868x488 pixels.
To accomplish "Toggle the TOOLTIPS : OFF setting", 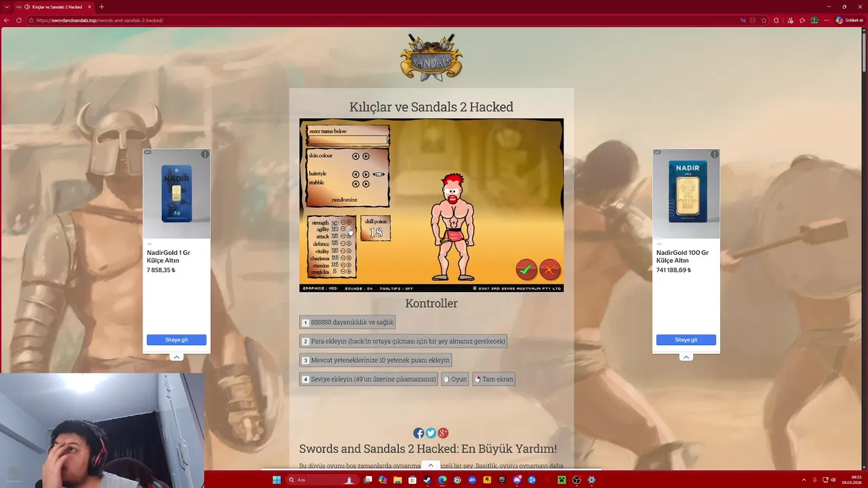I will (396, 288).
